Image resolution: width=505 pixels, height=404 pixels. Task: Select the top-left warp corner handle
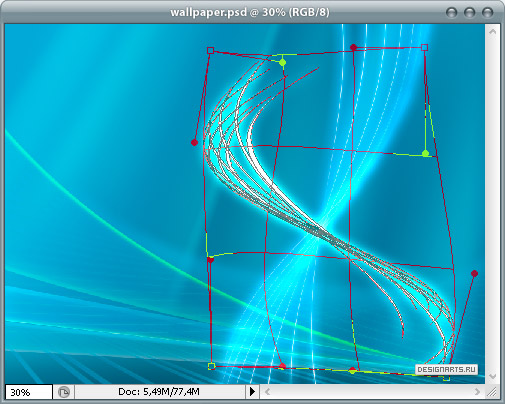(x=210, y=50)
